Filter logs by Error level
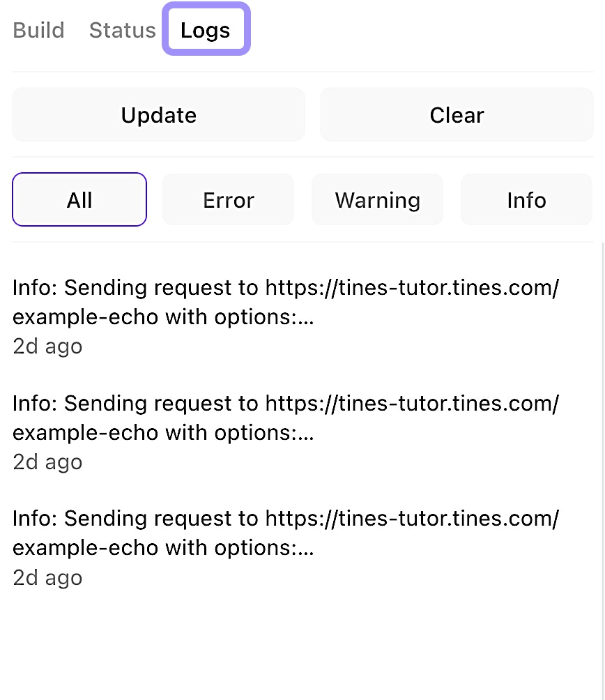605x700 pixels. tap(229, 200)
